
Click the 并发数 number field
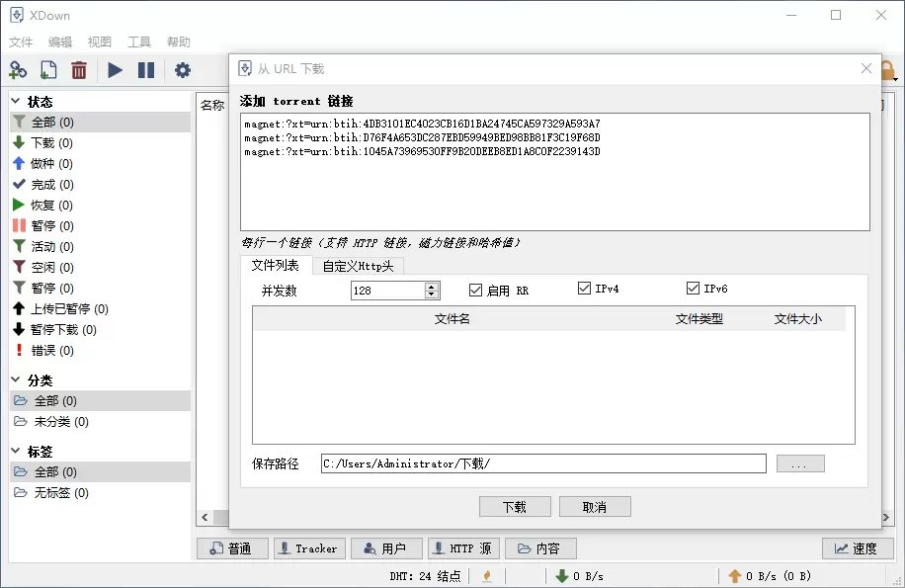[388, 291]
